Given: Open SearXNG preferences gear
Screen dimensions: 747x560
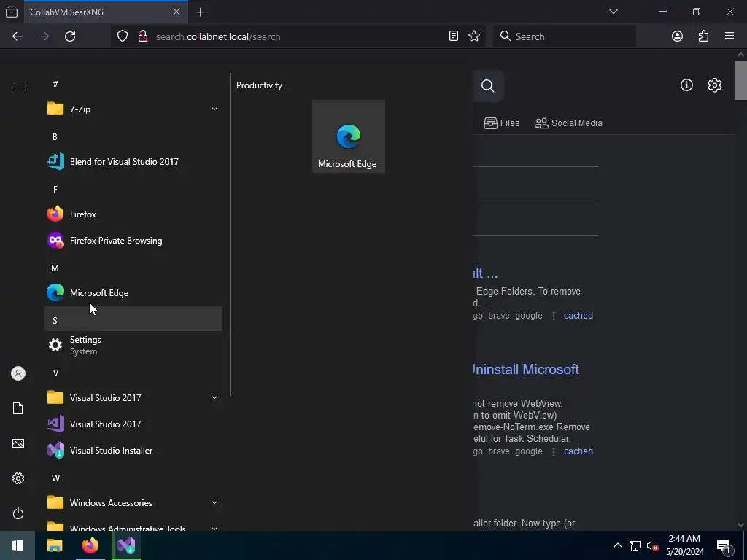Looking at the screenshot, I should [715, 85].
